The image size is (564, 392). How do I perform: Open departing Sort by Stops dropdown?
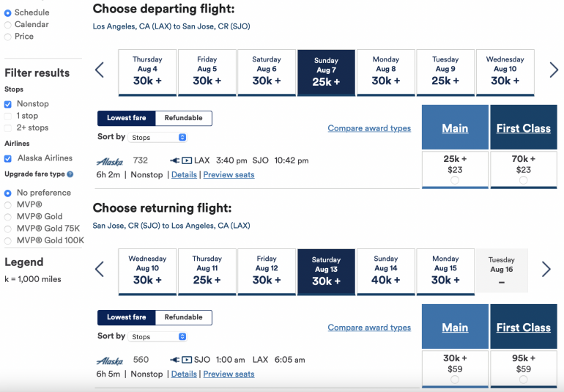click(158, 137)
